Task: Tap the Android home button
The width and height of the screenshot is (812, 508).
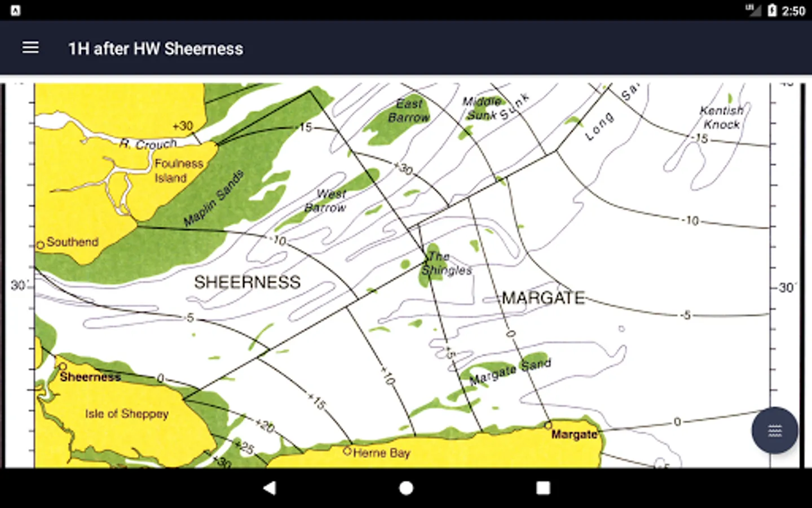Action: pyautogui.click(x=406, y=488)
